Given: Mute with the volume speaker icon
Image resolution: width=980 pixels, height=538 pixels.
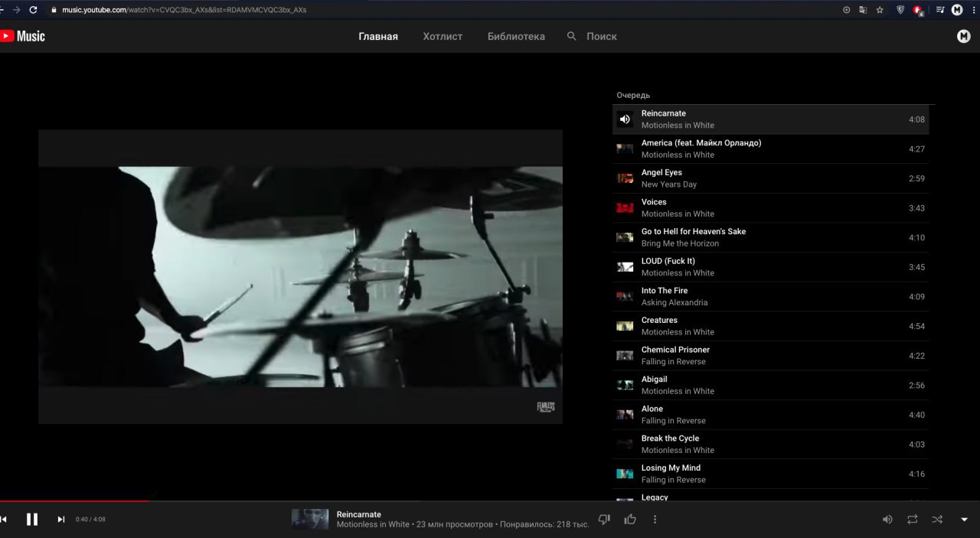Looking at the screenshot, I should point(887,519).
